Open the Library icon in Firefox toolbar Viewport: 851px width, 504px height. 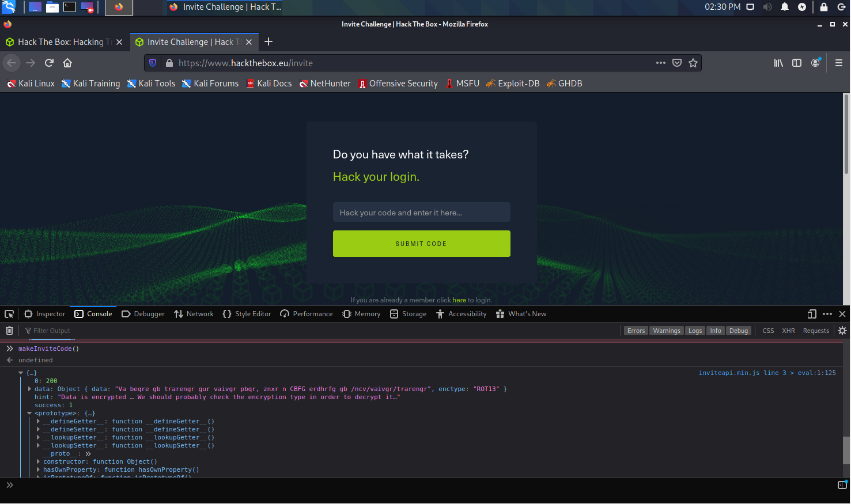tap(778, 63)
